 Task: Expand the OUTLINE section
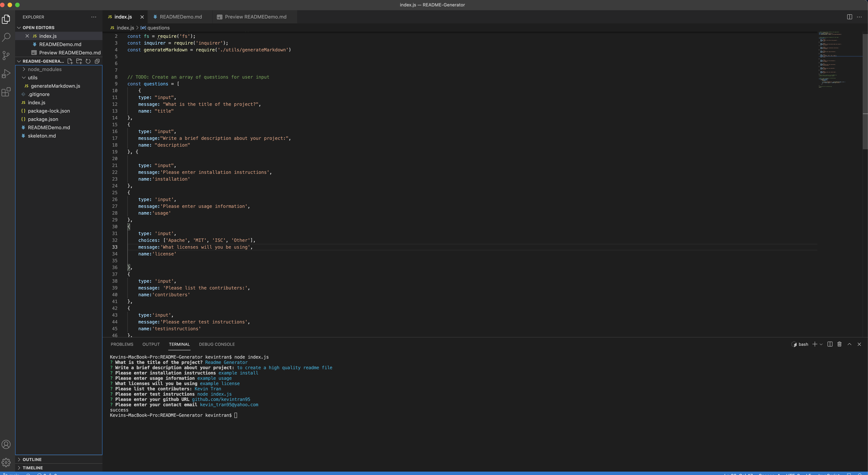32,460
